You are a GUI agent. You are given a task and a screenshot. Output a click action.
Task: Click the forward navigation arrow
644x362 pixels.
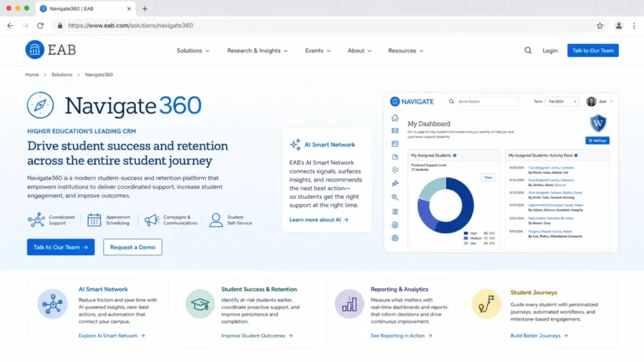click(25, 25)
